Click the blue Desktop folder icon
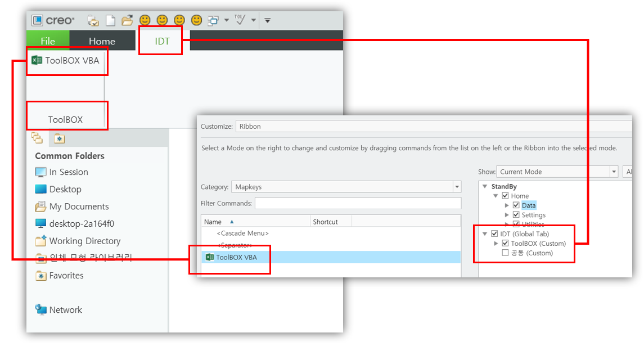Viewport: 644px width, 346px height. tap(40, 189)
